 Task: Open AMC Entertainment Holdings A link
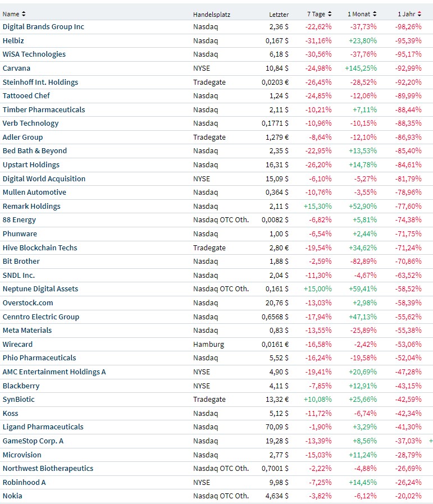[x=54, y=372]
